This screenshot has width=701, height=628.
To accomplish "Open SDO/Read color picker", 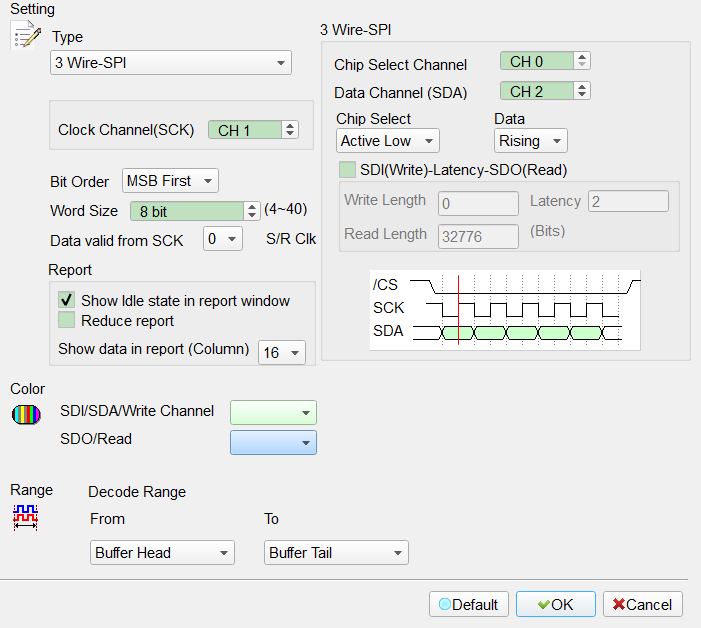I will pos(273,443).
